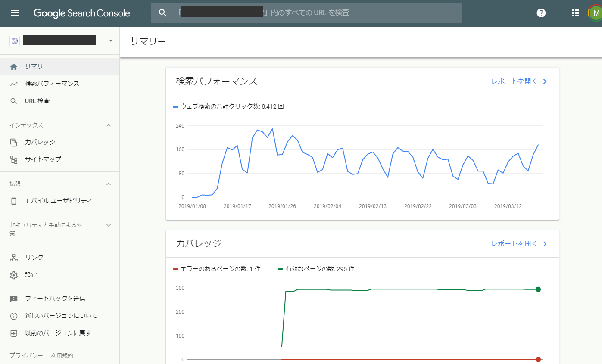Click the カバレッジ pages icon in sidebar
This screenshot has width=602, height=364.
14,142
